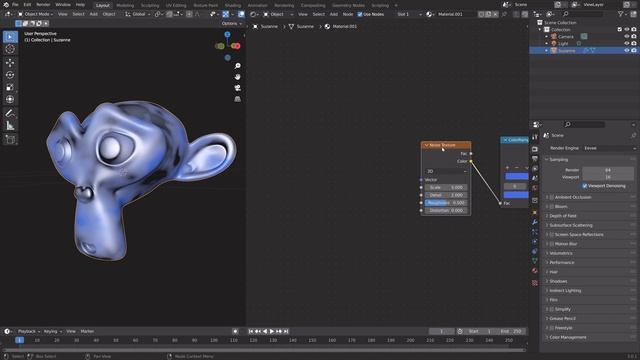Screen dimensions: 640x360
Task: Open the Global transform orientation dropdown
Action: (x=138, y=14)
